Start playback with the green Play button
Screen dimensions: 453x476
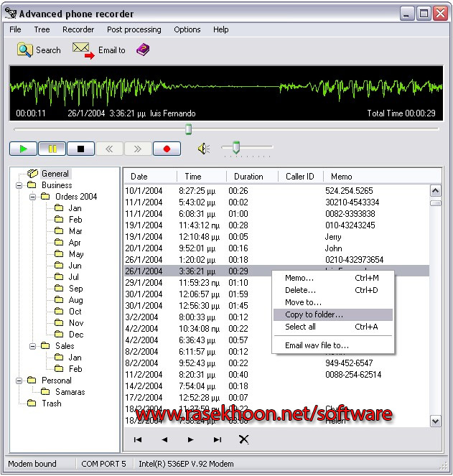pos(23,149)
